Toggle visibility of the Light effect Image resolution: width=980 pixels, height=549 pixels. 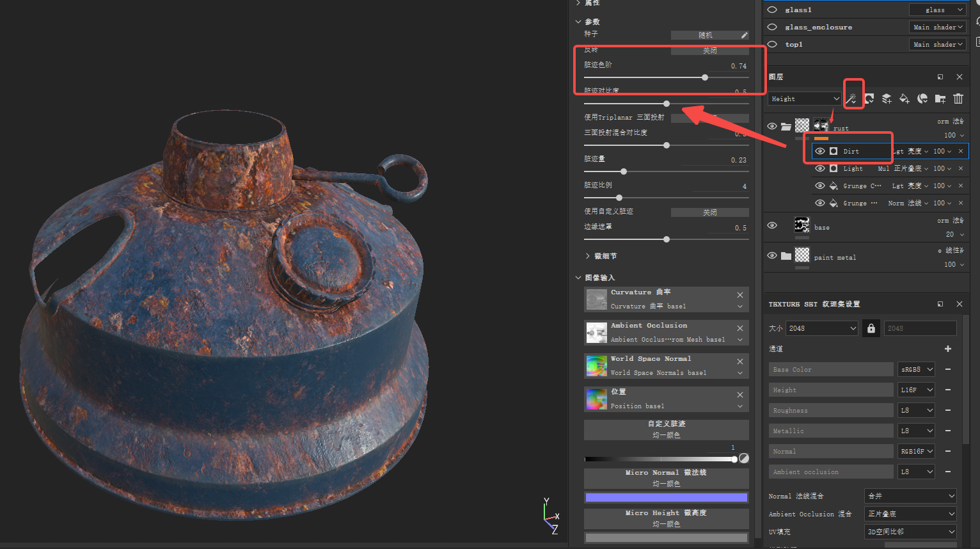click(820, 168)
